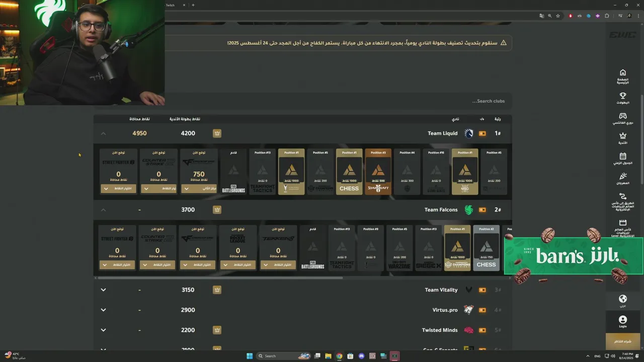The height and width of the screenshot is (362, 644).
Task: Click the Login profile icon
Action: pyautogui.click(x=623, y=319)
